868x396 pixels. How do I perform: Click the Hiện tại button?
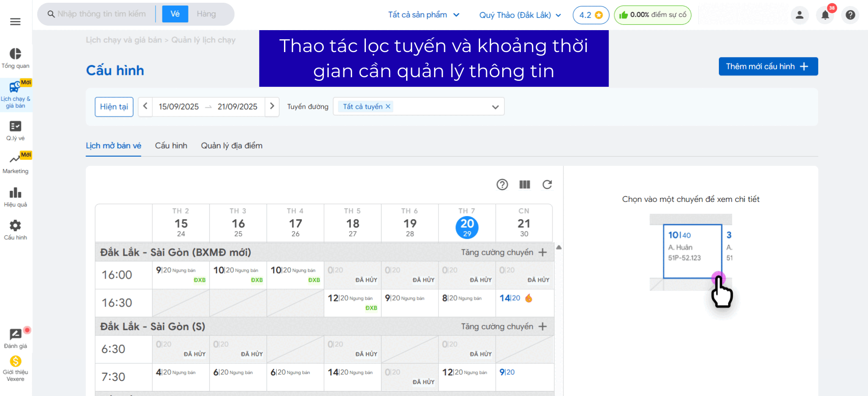coord(114,107)
